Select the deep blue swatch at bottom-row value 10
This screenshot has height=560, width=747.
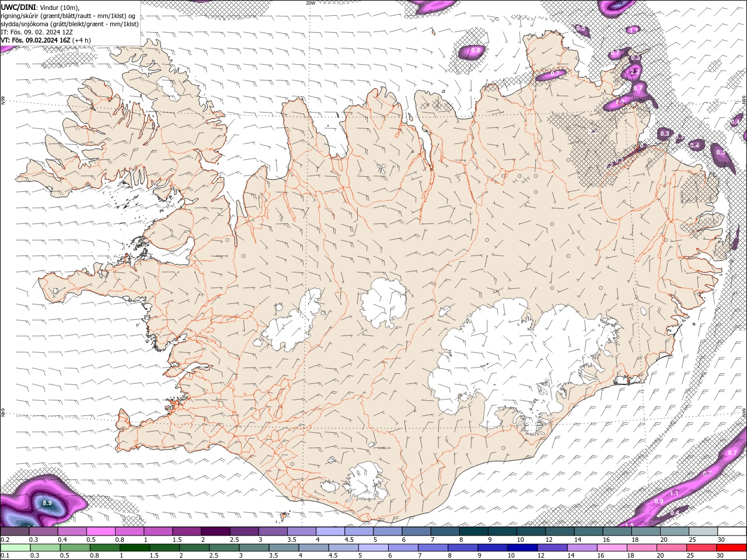[x=522, y=548]
